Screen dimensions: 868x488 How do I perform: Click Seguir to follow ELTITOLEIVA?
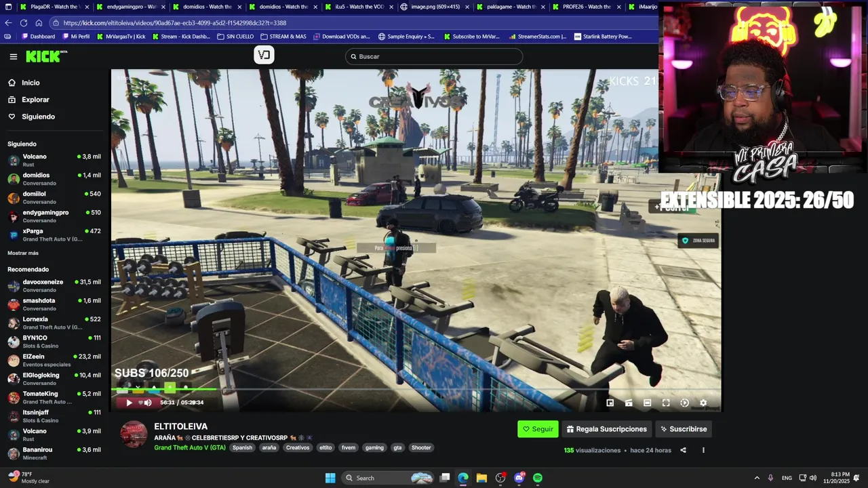pyautogui.click(x=538, y=429)
